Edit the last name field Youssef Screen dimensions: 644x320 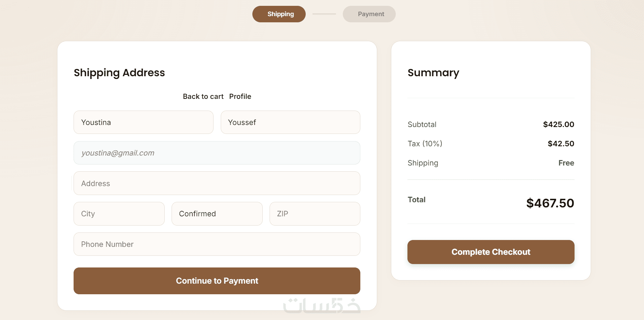291,122
